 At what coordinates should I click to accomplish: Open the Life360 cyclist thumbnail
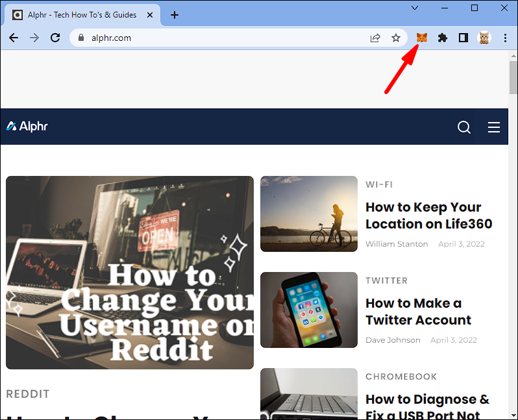309,214
